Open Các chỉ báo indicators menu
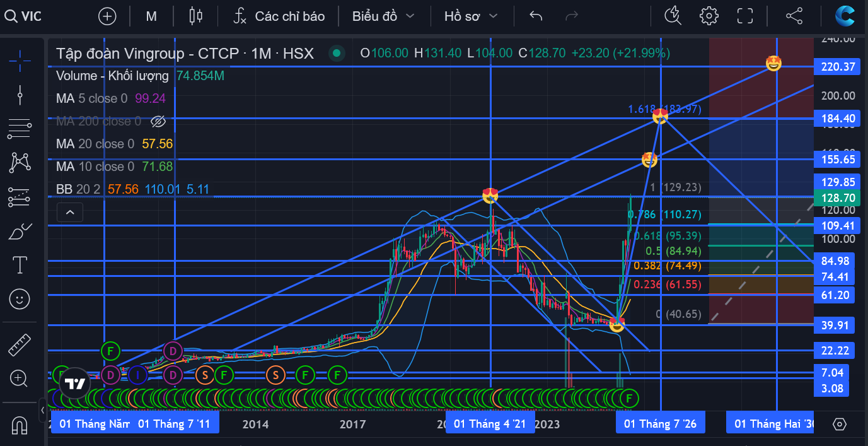 tap(279, 16)
